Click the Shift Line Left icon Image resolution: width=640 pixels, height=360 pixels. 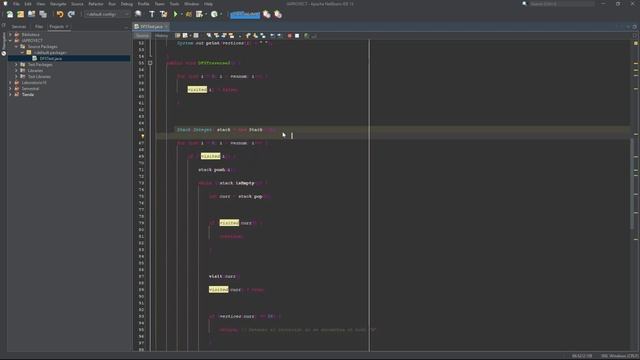[272, 36]
